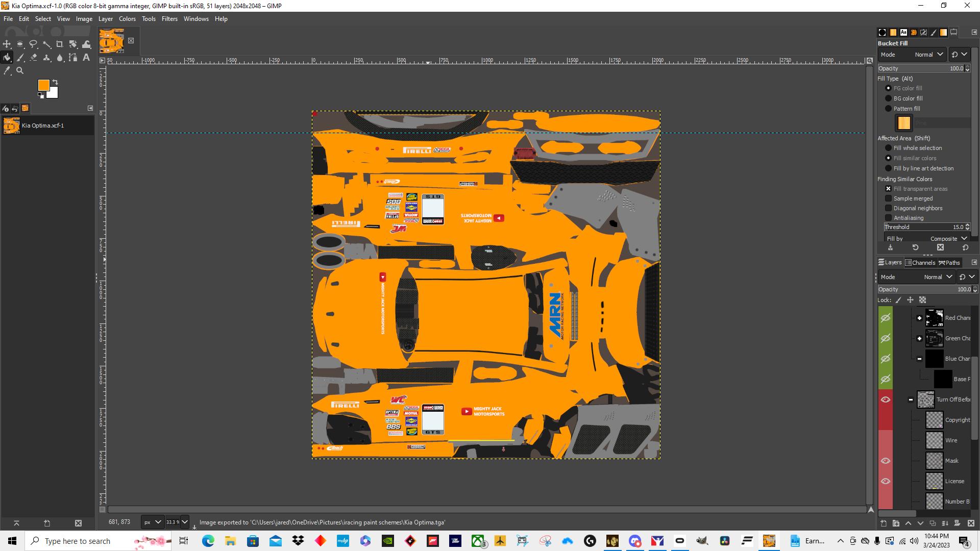Image resolution: width=980 pixels, height=551 pixels.
Task: Select the Crop tool
Action: [x=60, y=44]
